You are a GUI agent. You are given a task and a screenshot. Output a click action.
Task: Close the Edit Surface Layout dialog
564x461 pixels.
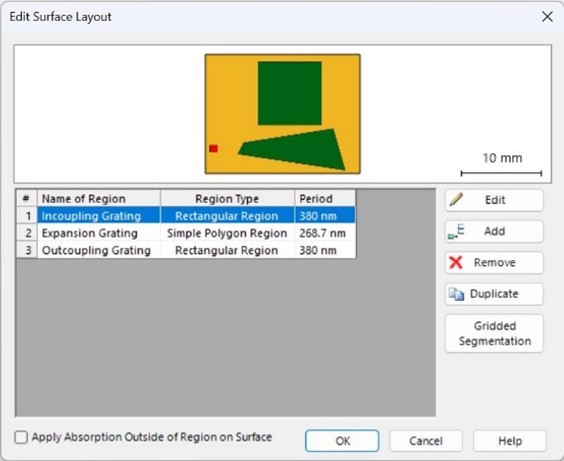pyautogui.click(x=547, y=17)
